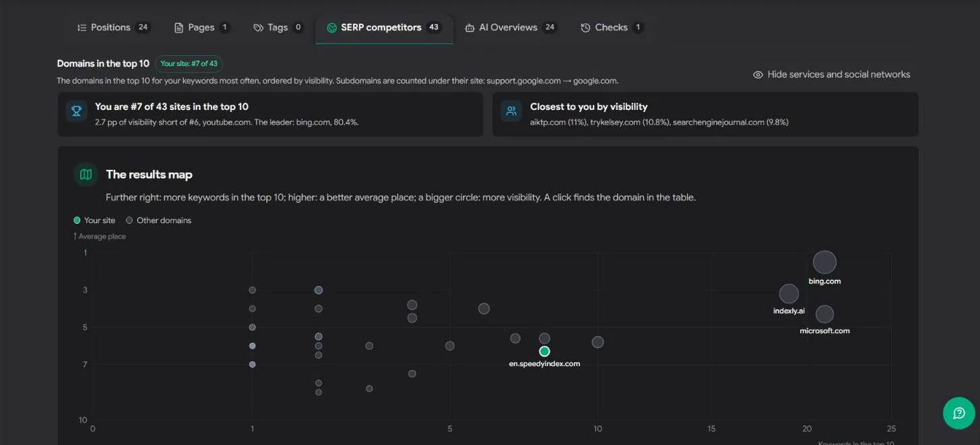Click the SERP competitors count badge 43

tap(434, 28)
